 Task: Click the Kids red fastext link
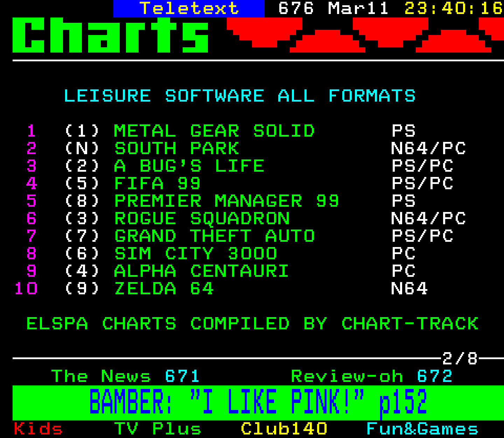pyautogui.click(x=38, y=429)
